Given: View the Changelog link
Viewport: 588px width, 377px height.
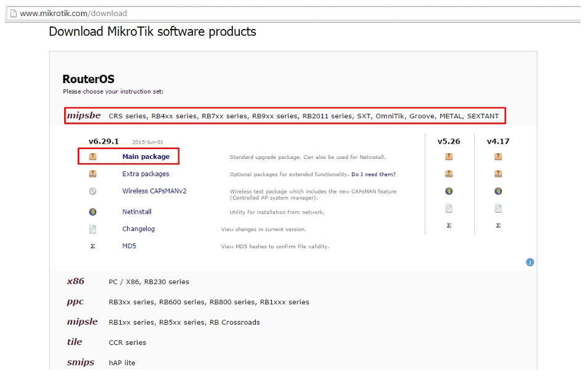Looking at the screenshot, I should point(139,229).
